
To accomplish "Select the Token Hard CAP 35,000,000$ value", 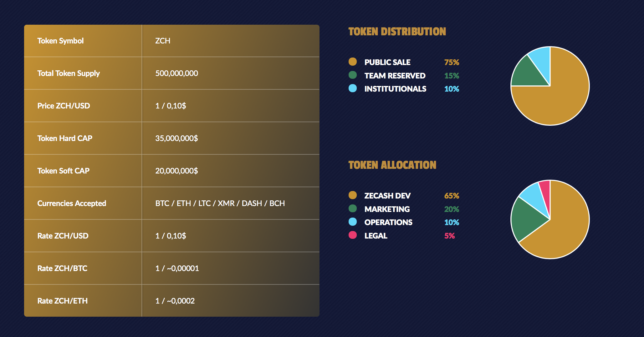I will tap(176, 138).
